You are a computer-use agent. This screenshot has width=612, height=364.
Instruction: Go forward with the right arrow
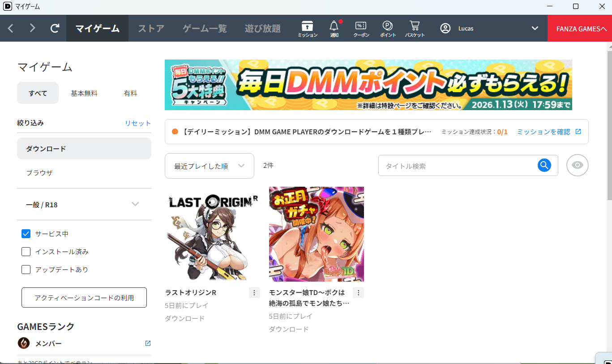coord(32,28)
